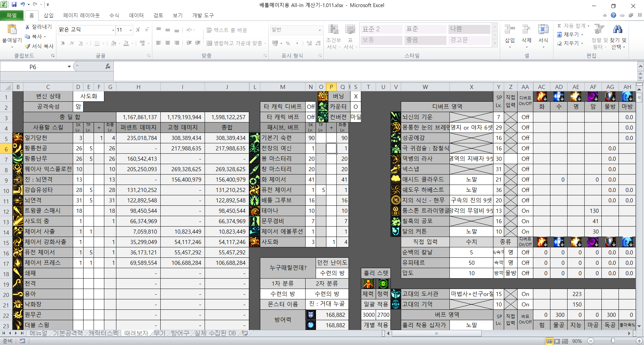Open the font size dropdown
The width and height of the screenshot is (644, 345).
point(130,30)
